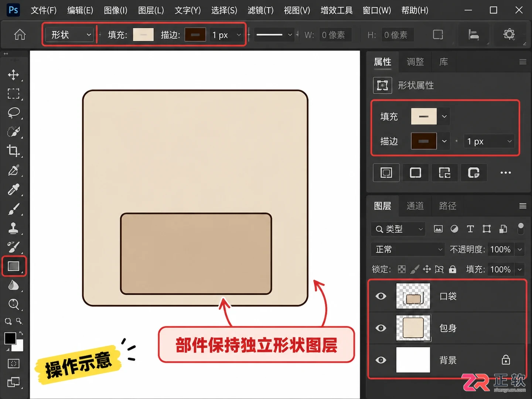Filter layers by adjustment icon
This screenshot has height=399, width=532.
(x=454, y=229)
